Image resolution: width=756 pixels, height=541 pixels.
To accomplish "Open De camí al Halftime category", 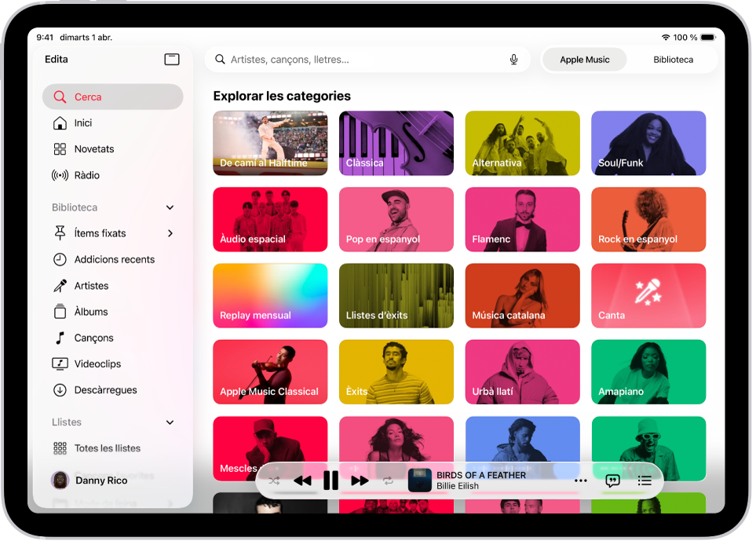I will click(270, 143).
